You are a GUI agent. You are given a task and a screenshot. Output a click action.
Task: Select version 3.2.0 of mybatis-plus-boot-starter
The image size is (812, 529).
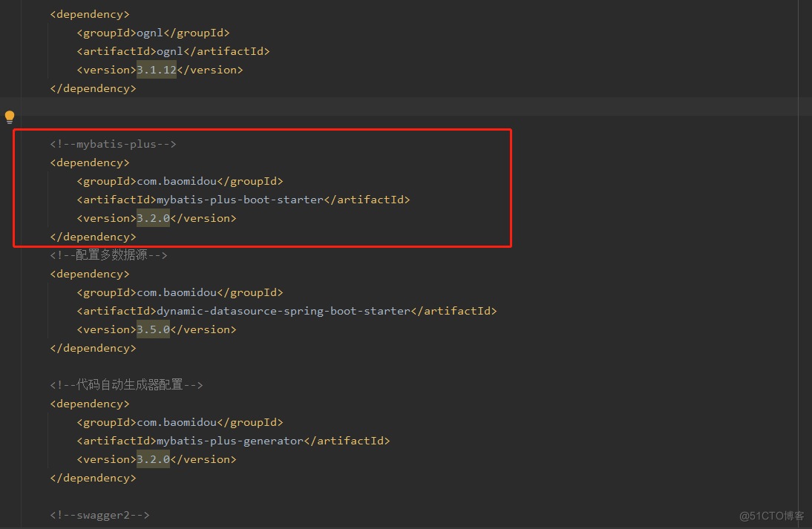click(153, 217)
